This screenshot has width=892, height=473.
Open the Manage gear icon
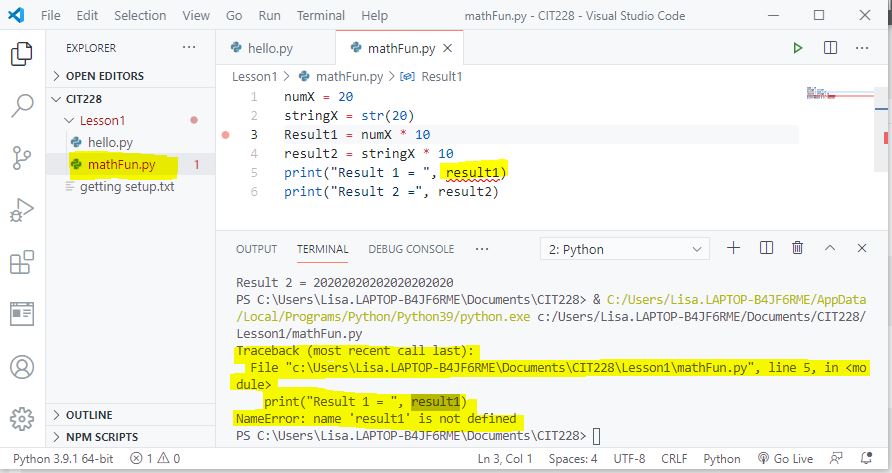(22, 419)
